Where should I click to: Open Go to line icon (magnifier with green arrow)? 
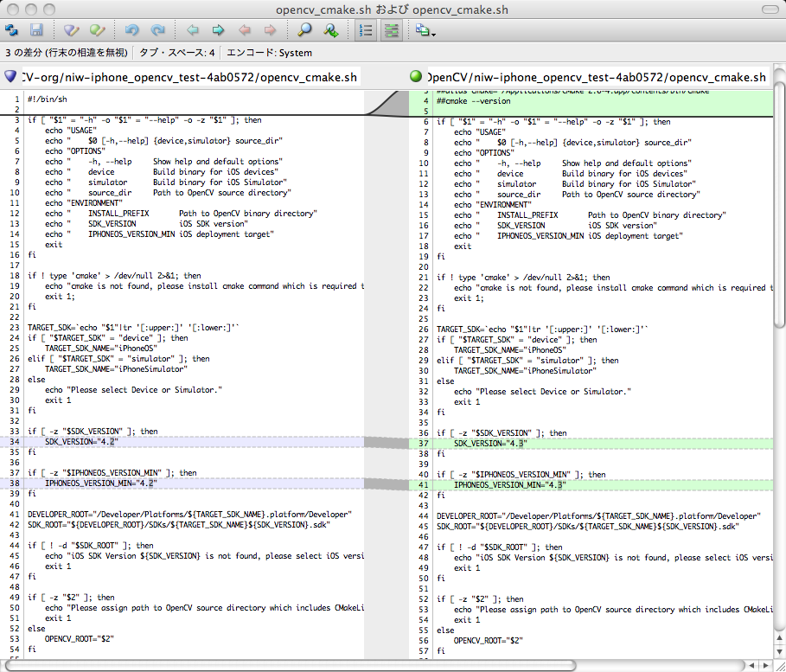tap(330, 30)
